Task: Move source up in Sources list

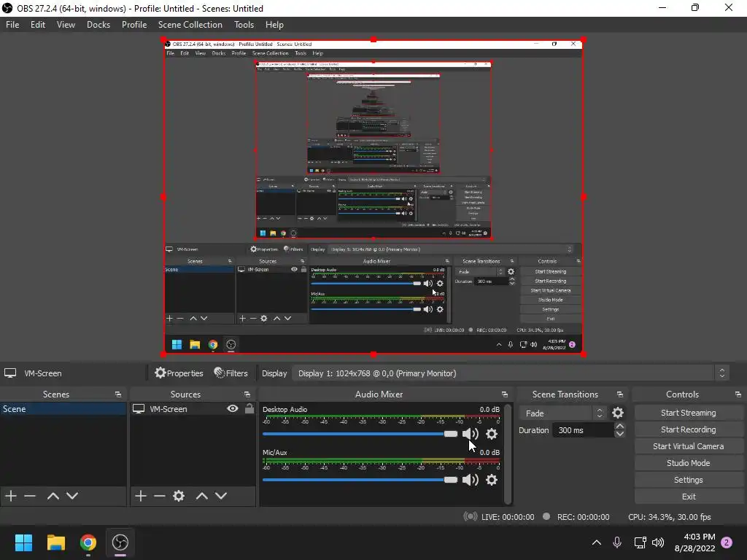Action: [x=202, y=496]
